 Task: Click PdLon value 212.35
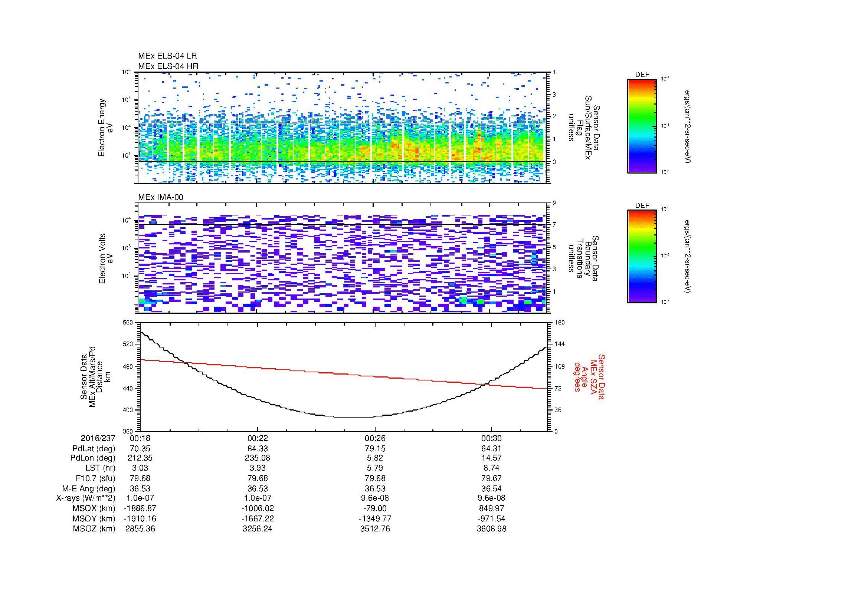coord(140,458)
